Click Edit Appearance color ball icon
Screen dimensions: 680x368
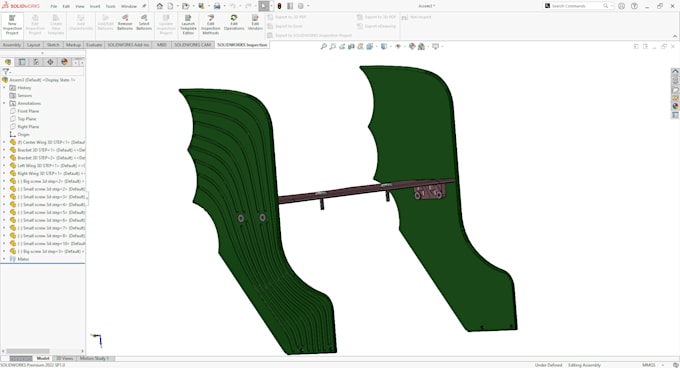pyautogui.click(x=412, y=46)
